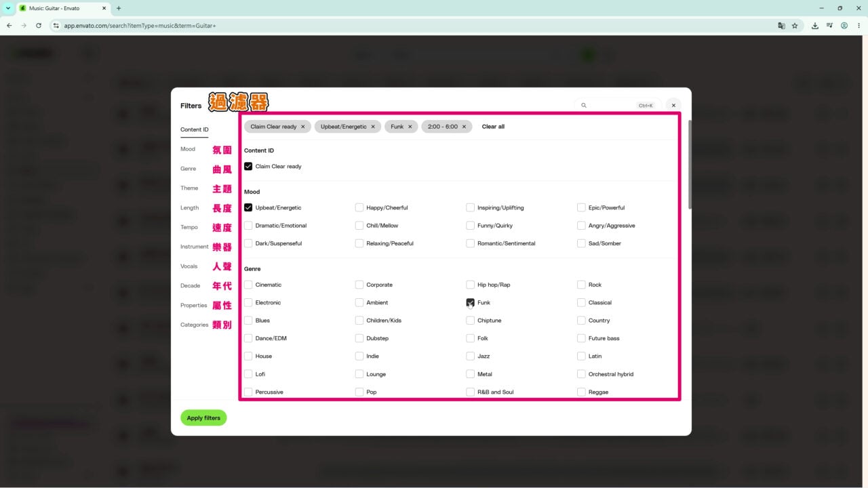
Task: Check Sad/Somber mood
Action: coord(581,243)
